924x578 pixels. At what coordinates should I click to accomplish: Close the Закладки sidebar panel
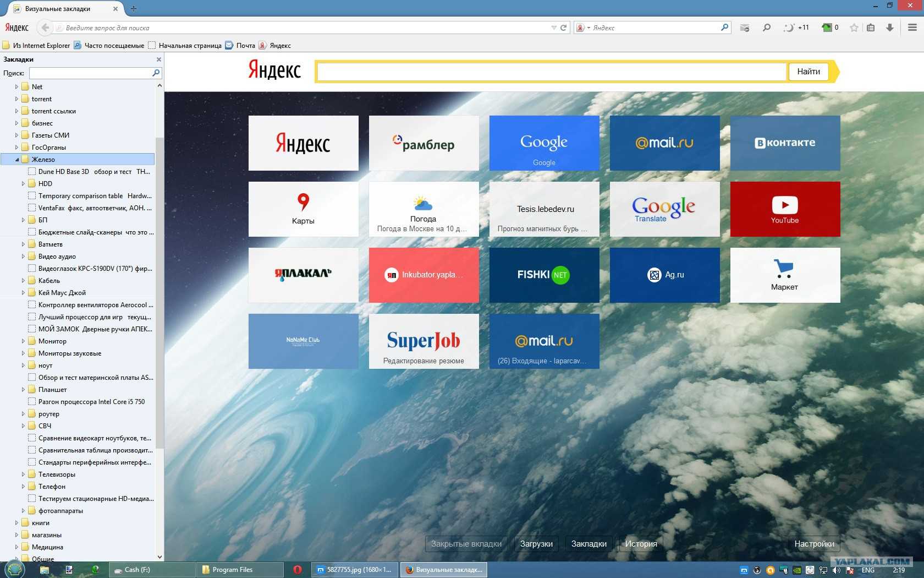(x=159, y=59)
